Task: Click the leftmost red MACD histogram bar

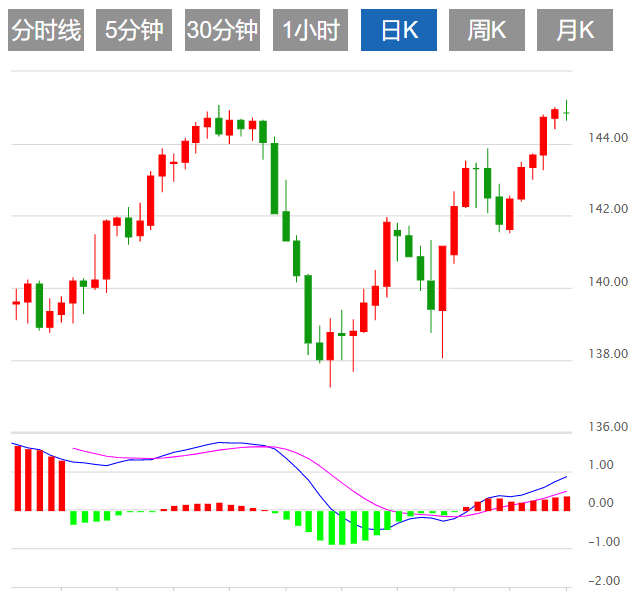Action: [x=17, y=478]
